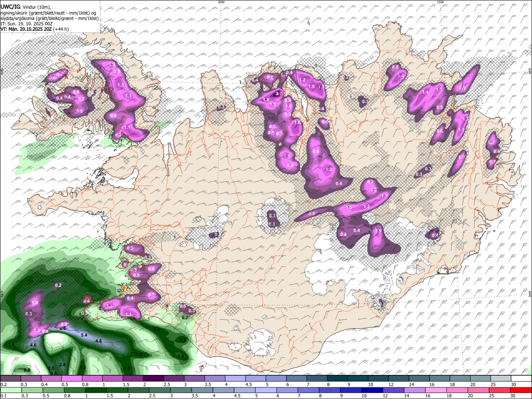The width and height of the screenshot is (532, 399).
Task: Pick lower-row swatch labelled 14 (light purple)
Action: point(415,390)
